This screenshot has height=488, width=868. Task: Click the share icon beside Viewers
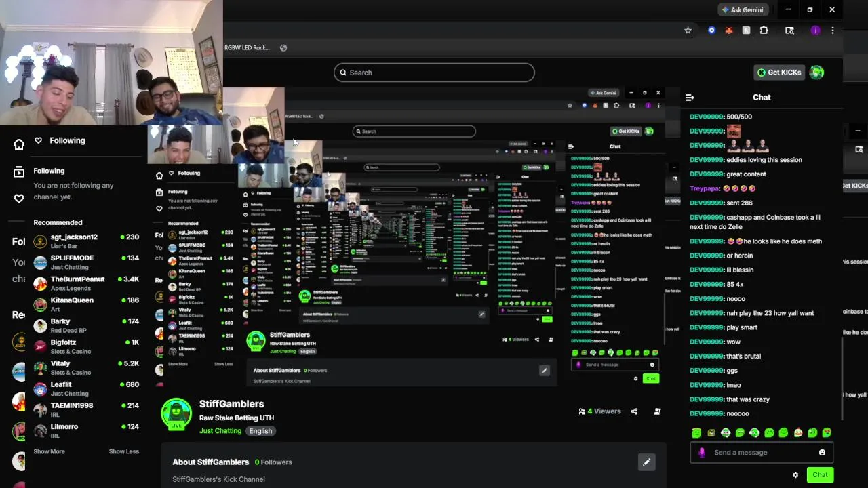coord(634,411)
